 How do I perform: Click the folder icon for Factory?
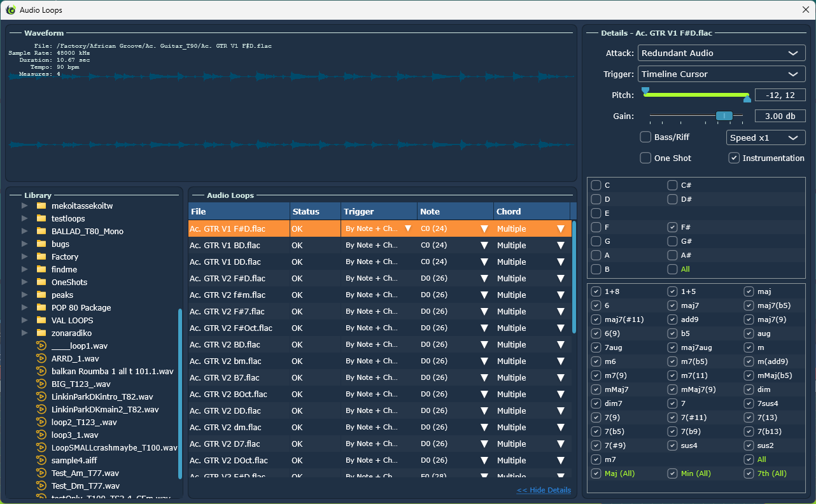[x=41, y=256]
